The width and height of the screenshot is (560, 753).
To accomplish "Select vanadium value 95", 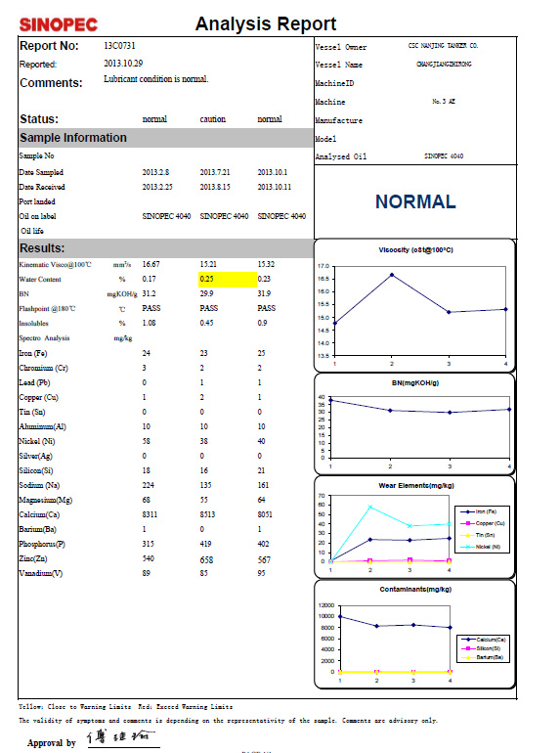I will pyautogui.click(x=261, y=573).
